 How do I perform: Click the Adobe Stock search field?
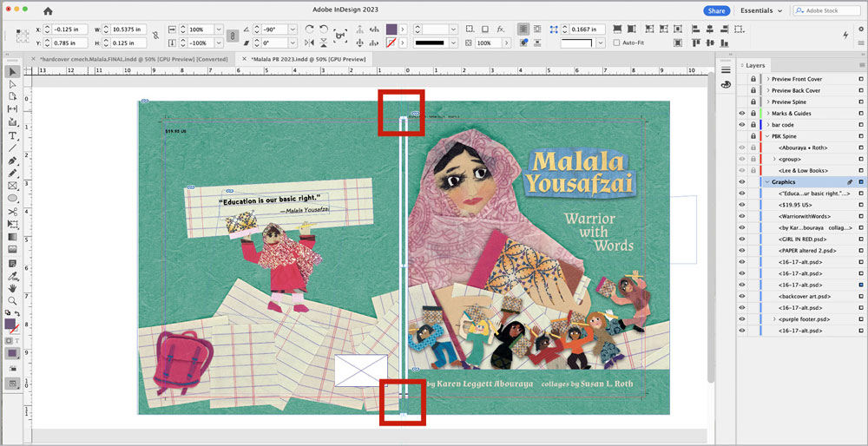click(827, 10)
